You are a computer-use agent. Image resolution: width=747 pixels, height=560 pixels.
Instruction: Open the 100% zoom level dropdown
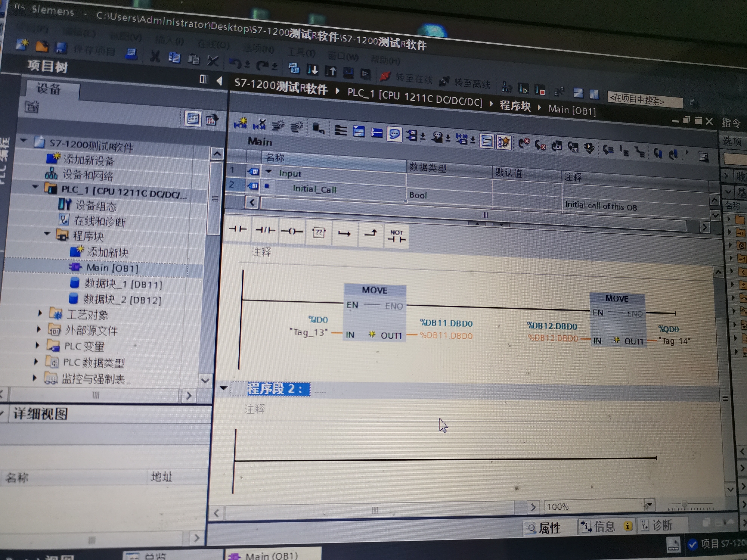point(649,505)
